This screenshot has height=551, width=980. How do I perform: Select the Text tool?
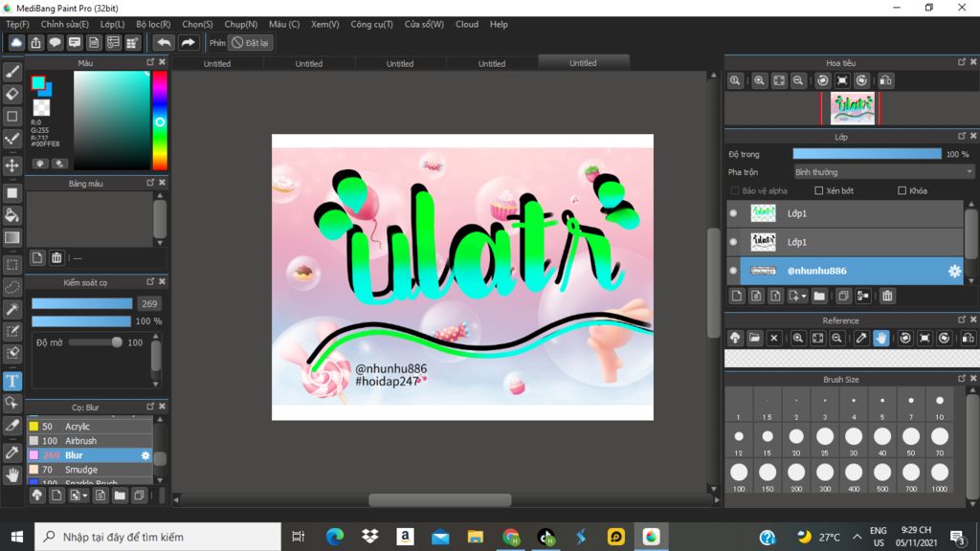11,381
